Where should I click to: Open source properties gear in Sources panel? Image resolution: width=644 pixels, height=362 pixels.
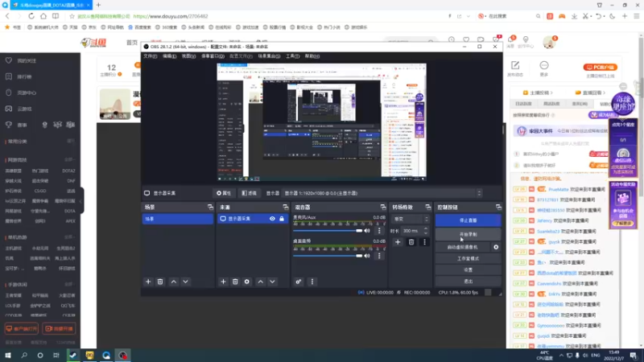pos(247,282)
